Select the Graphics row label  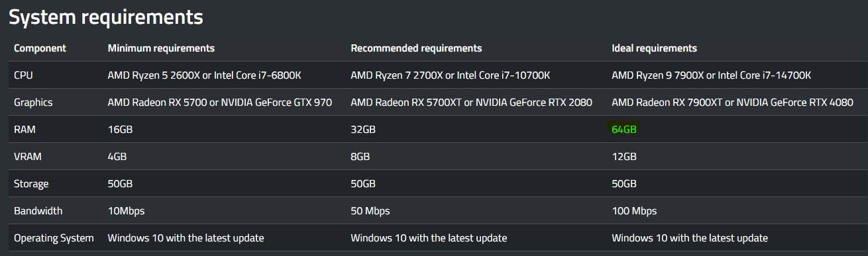tap(33, 103)
